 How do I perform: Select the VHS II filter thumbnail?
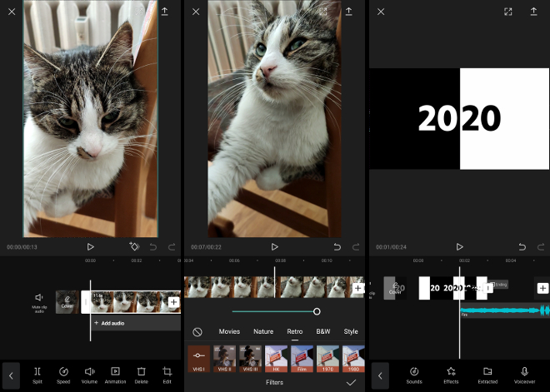[x=226, y=357]
